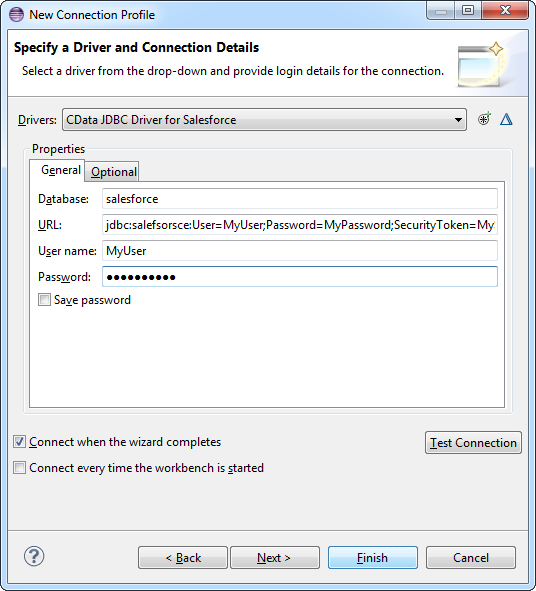This screenshot has width=536, height=591.
Task: Open the help question mark icon
Action: tap(34, 556)
